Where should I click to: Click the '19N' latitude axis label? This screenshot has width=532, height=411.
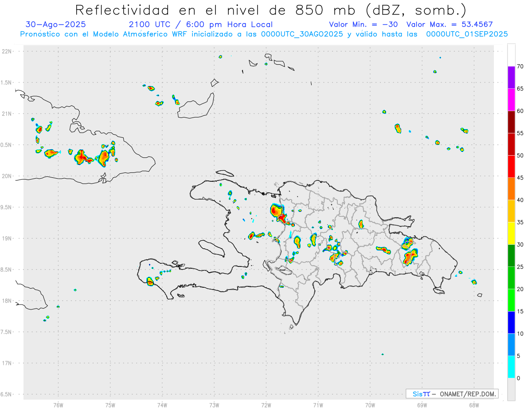pyautogui.click(x=8, y=239)
